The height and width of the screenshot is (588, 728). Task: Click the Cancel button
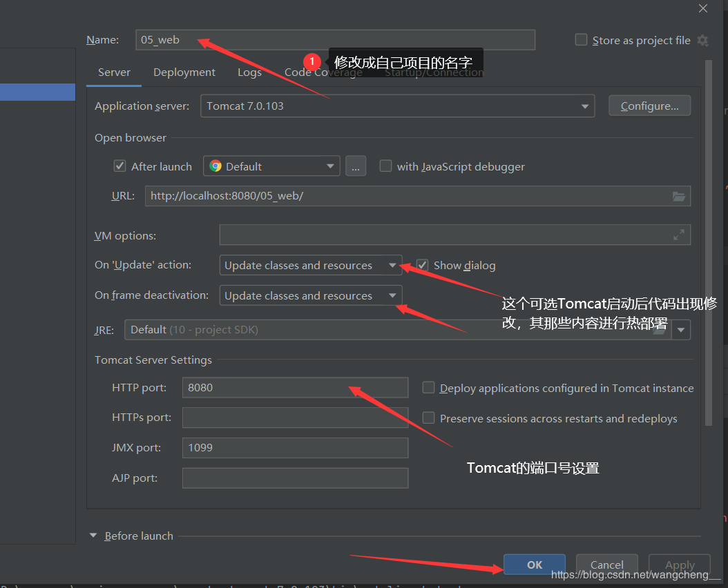click(x=607, y=565)
